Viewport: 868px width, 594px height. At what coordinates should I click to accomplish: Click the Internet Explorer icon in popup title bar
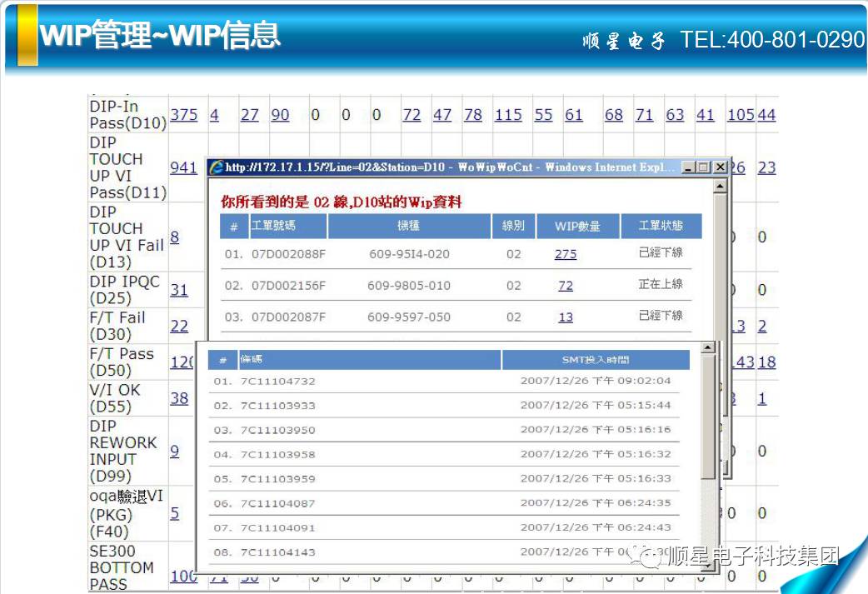tap(217, 167)
